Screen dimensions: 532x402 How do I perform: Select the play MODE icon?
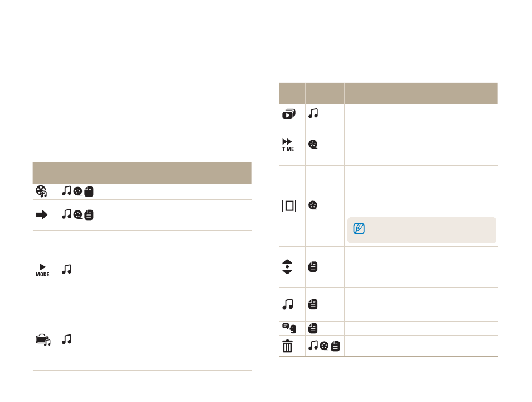pos(42,270)
